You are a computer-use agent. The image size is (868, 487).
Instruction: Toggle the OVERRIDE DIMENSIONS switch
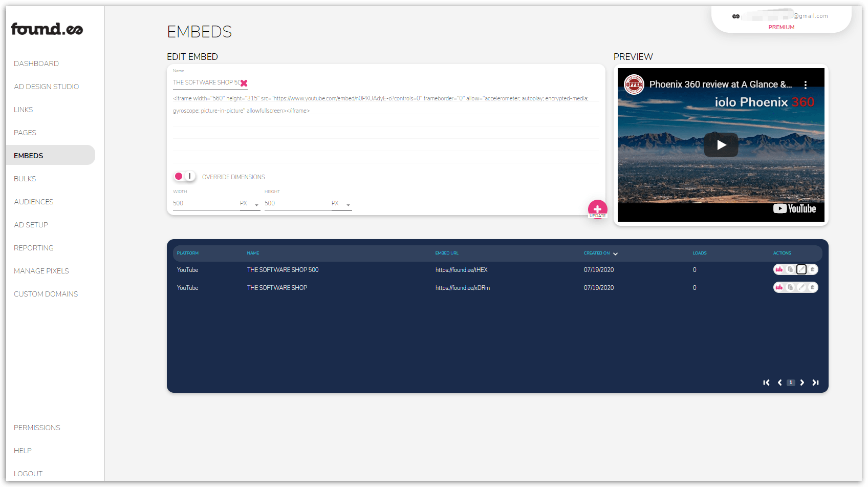(184, 176)
